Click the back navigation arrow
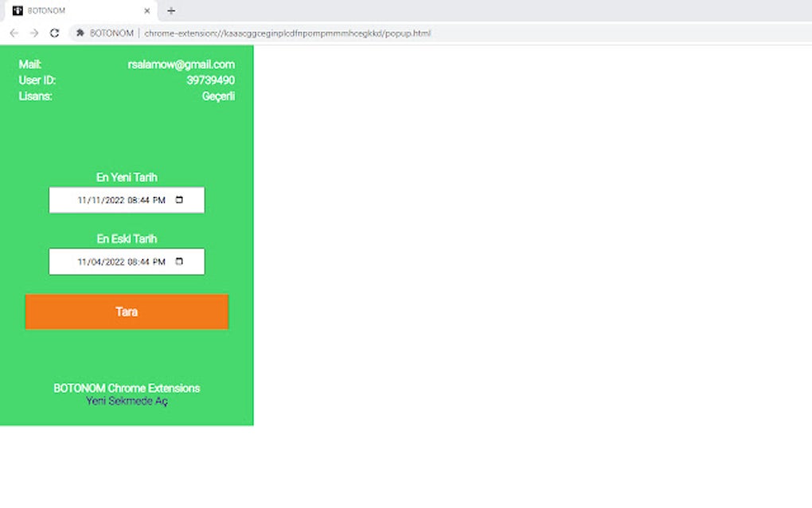This screenshot has width=812, height=508. [x=13, y=33]
